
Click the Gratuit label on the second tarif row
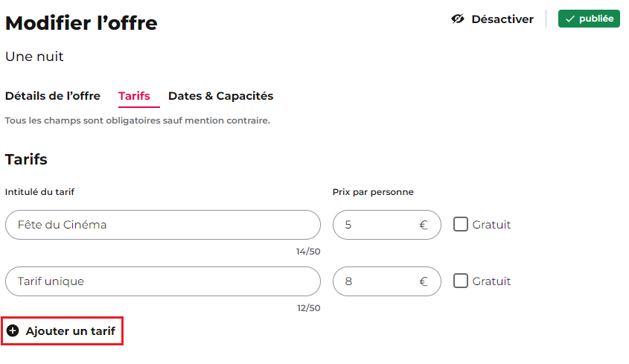click(x=491, y=281)
